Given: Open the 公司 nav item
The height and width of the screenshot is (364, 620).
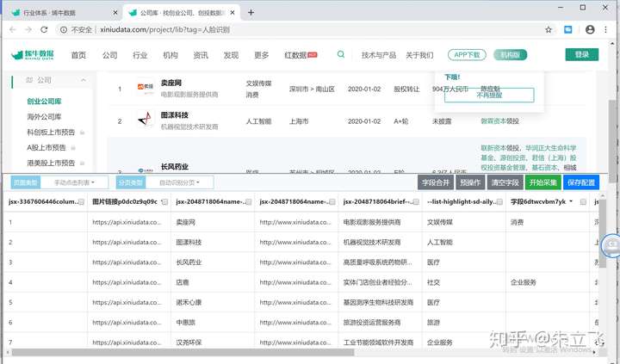Looking at the screenshot, I should 109,55.
